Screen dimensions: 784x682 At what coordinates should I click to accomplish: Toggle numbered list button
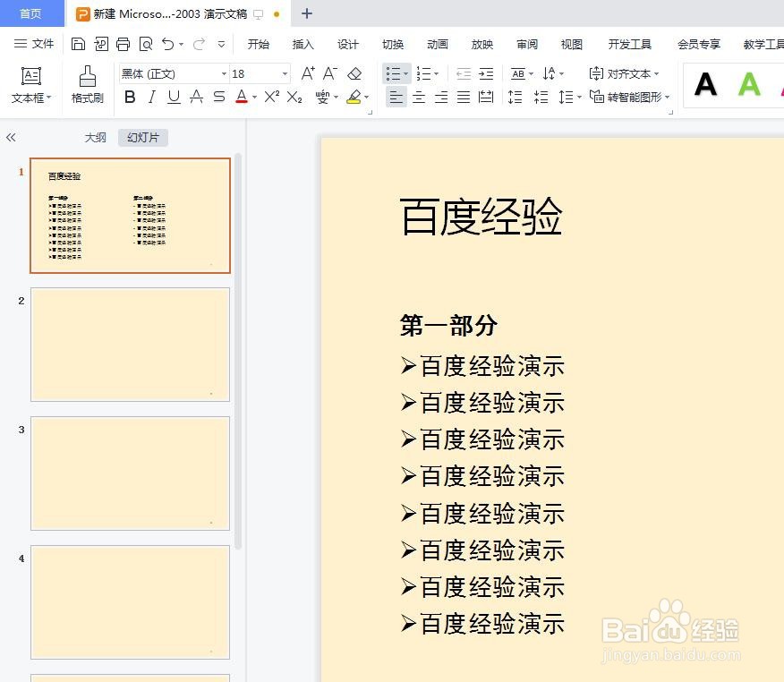tap(423, 74)
